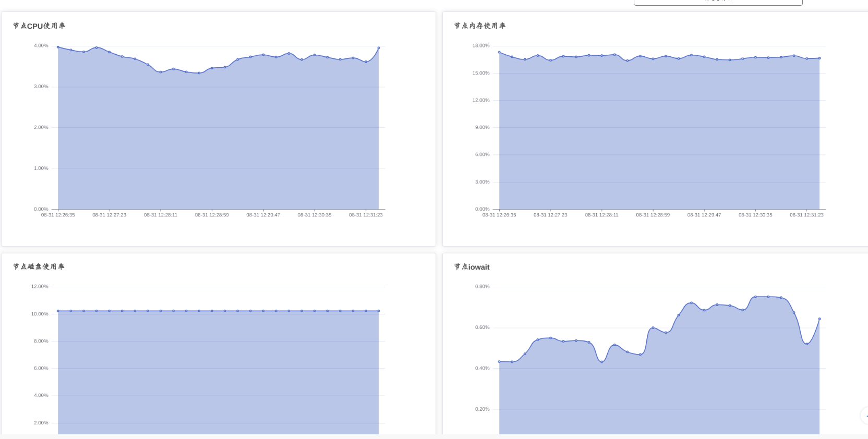Click the 节点磁盘使用率 chart title
868x439 pixels.
[39, 266]
